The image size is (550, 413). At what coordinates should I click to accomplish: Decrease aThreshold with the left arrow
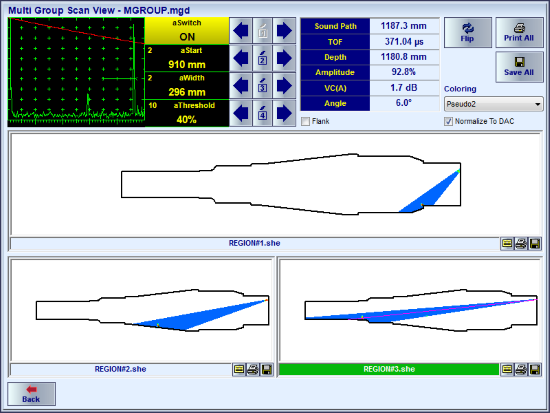[241, 113]
